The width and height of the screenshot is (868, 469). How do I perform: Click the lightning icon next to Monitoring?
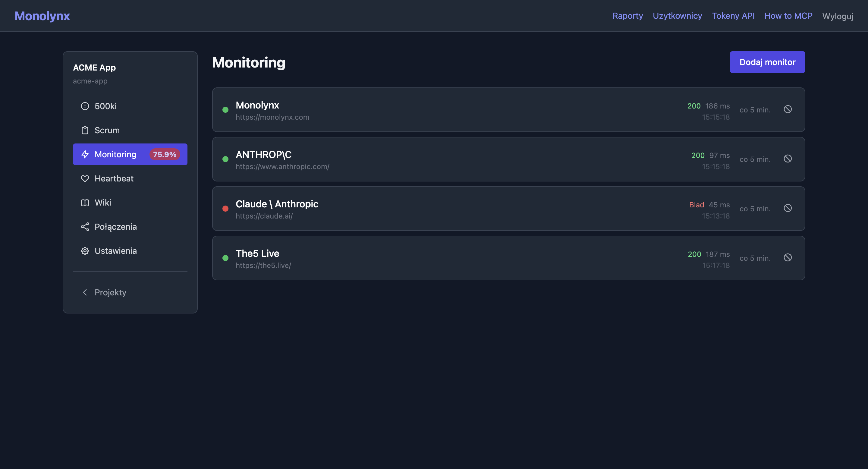pos(85,154)
